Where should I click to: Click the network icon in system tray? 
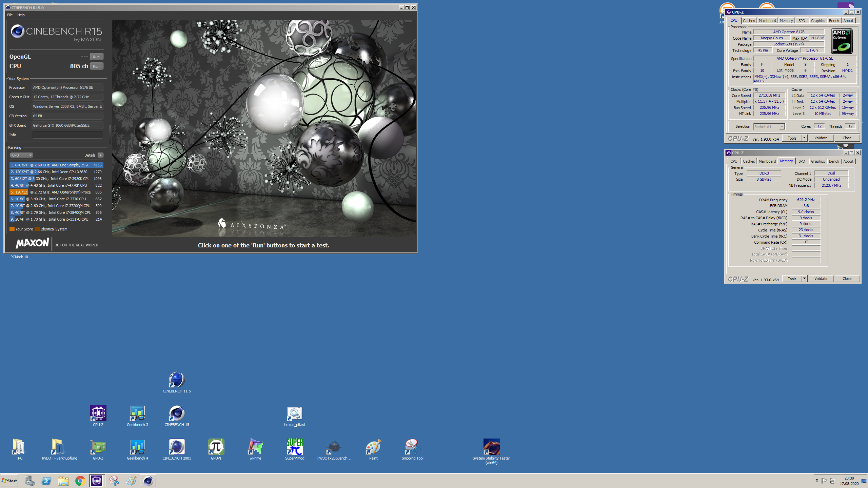832,481
